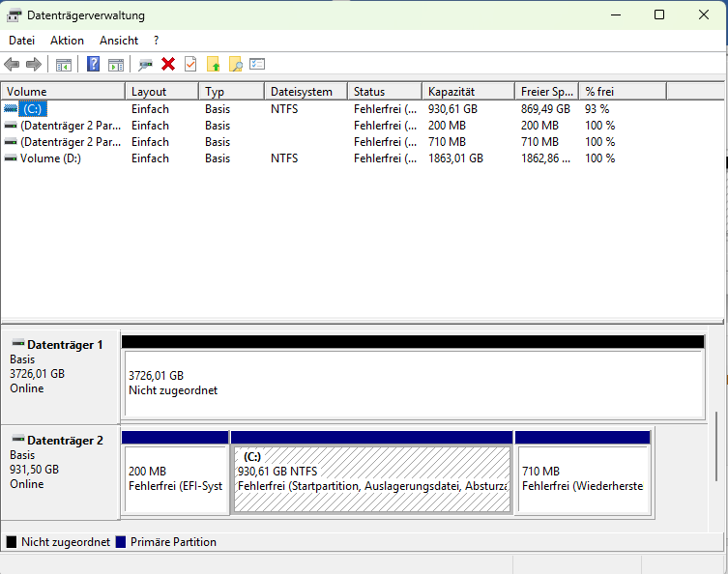Viewport: 728px width, 574px height.
Task: Sort by the Typ column header
Action: pos(232,92)
